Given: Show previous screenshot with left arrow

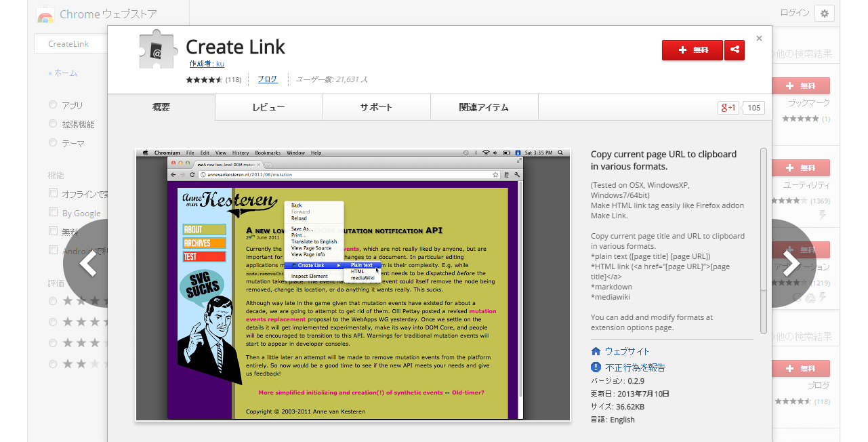Looking at the screenshot, I should (x=88, y=263).
